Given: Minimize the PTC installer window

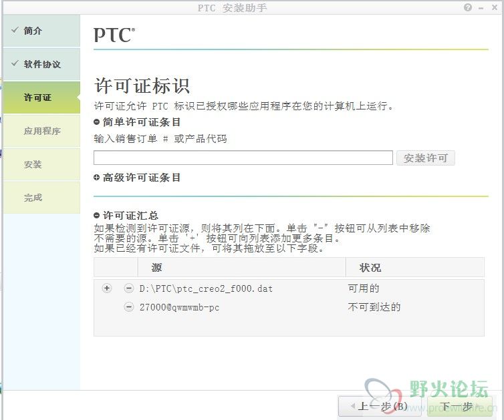Looking at the screenshot, I should coord(481,8).
